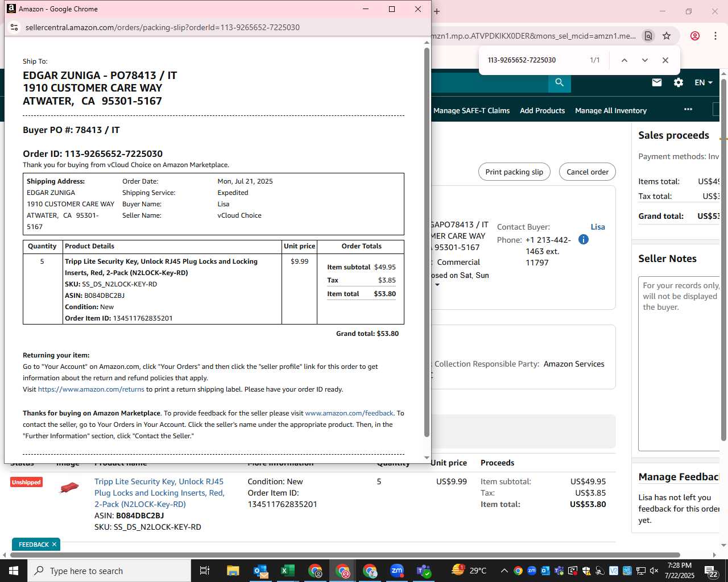This screenshot has height=582, width=728.
Task: Open a new Chrome tab with plus icon
Action: pyautogui.click(x=437, y=11)
